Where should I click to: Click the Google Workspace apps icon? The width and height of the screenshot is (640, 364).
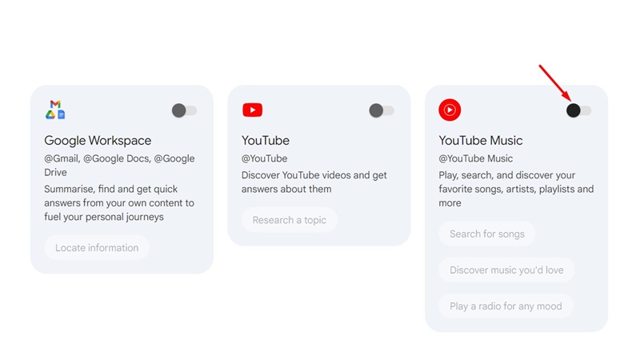pyautogui.click(x=55, y=110)
